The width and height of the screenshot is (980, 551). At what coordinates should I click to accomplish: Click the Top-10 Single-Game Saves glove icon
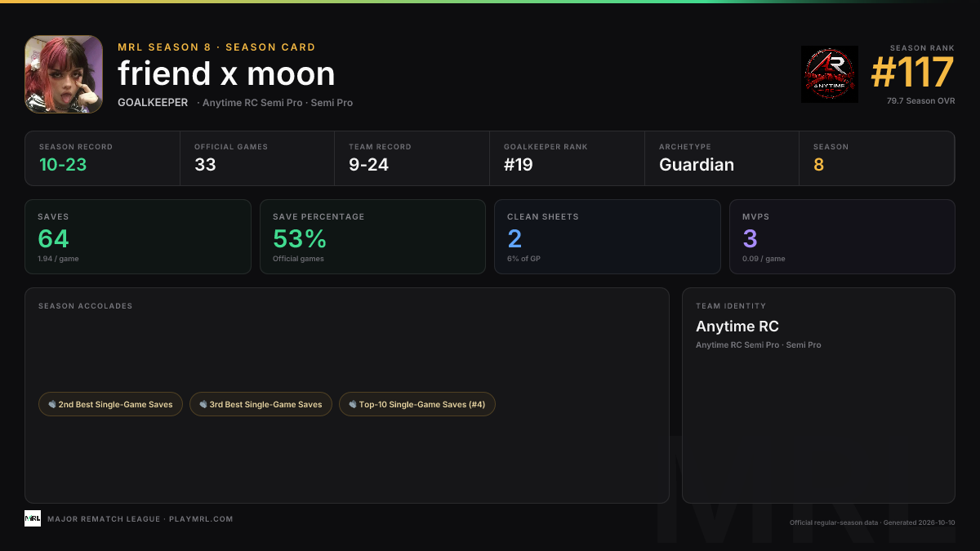(353, 404)
